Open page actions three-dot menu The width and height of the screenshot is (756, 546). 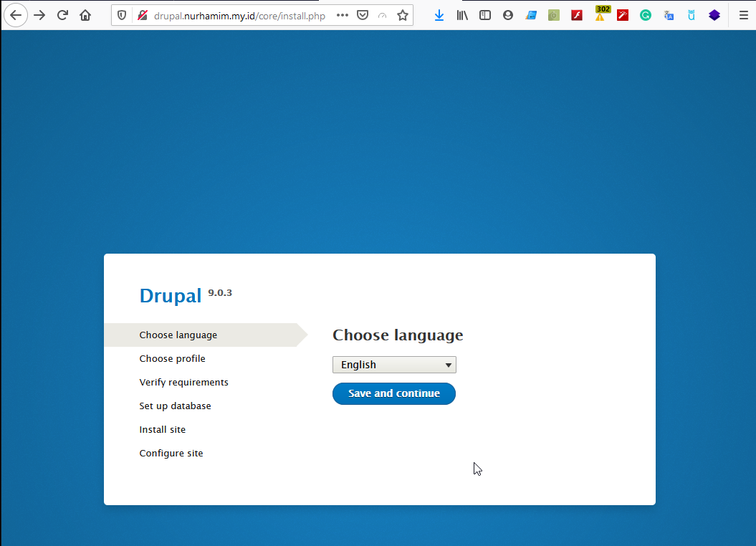(343, 15)
